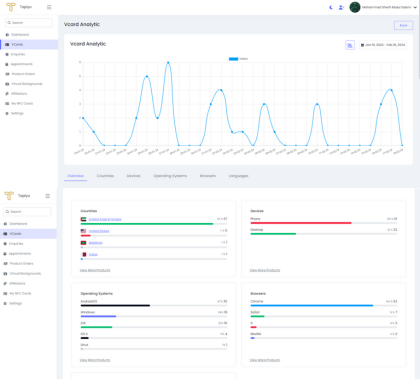Switch to the Overview tab
Viewport: 420px width, 380px height.
tap(76, 176)
